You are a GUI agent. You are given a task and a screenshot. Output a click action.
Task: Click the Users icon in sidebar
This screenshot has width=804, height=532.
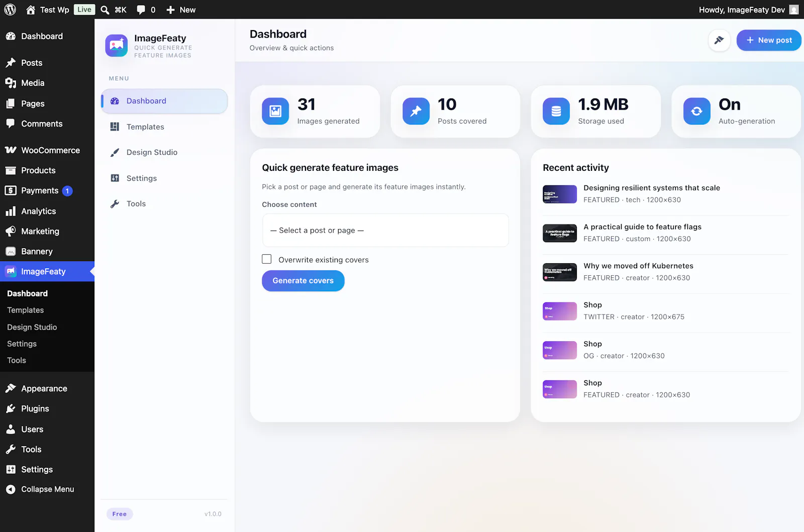pyautogui.click(x=11, y=429)
